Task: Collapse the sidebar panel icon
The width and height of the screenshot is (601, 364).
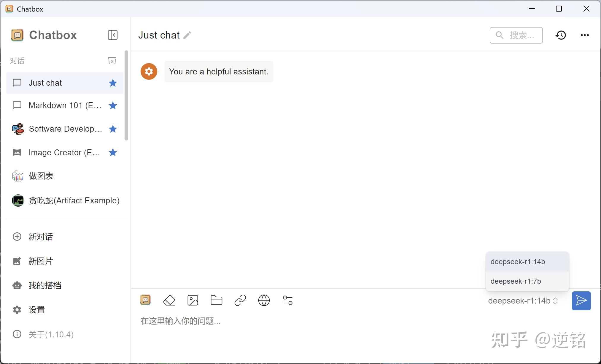Action: tap(113, 35)
